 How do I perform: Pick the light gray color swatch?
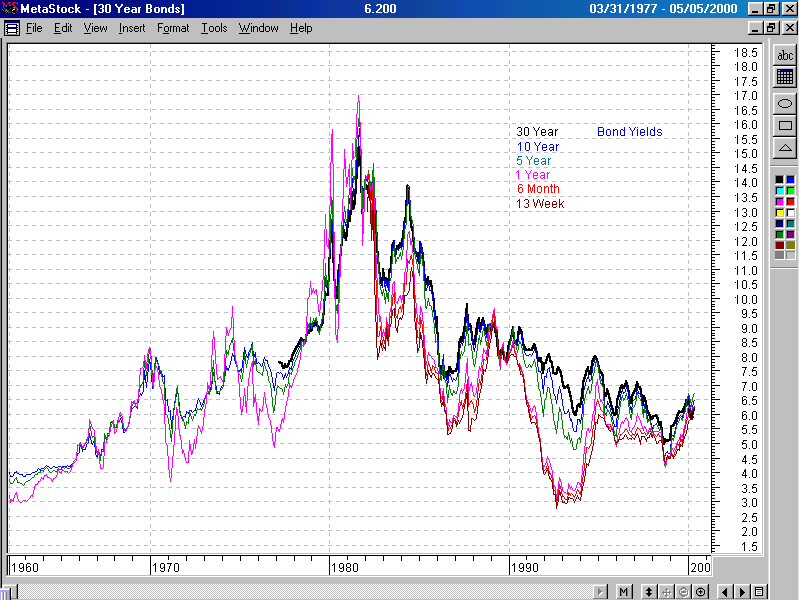(x=790, y=255)
